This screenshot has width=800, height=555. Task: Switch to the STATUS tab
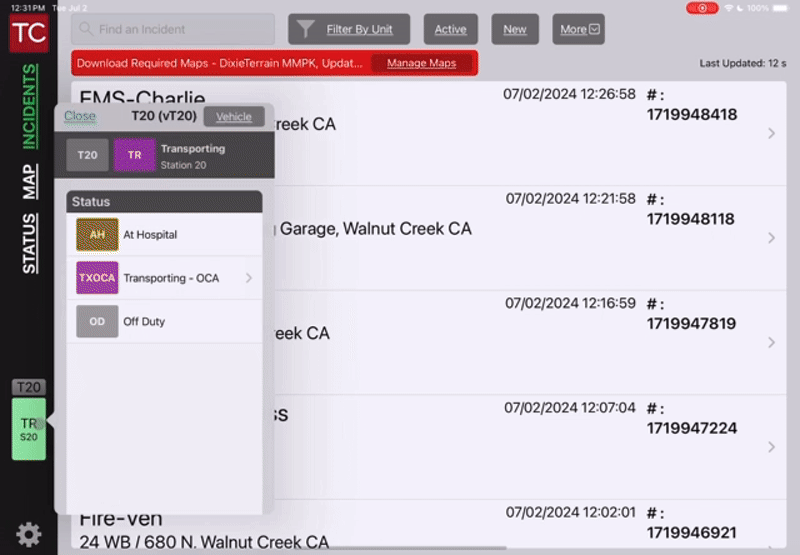30,243
